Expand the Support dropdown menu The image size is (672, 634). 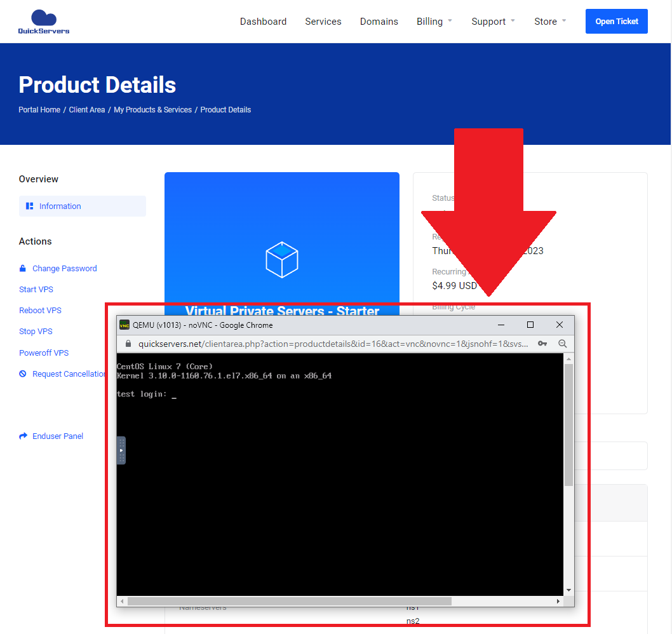[494, 22]
